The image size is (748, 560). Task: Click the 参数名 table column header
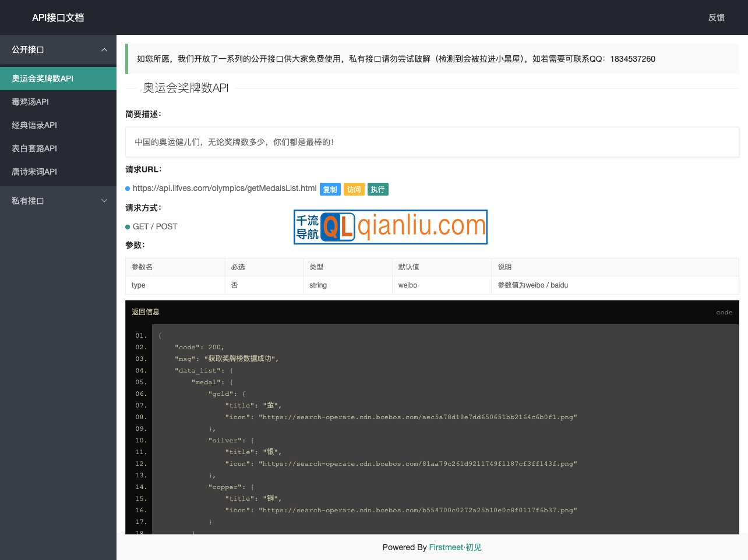pos(142,267)
